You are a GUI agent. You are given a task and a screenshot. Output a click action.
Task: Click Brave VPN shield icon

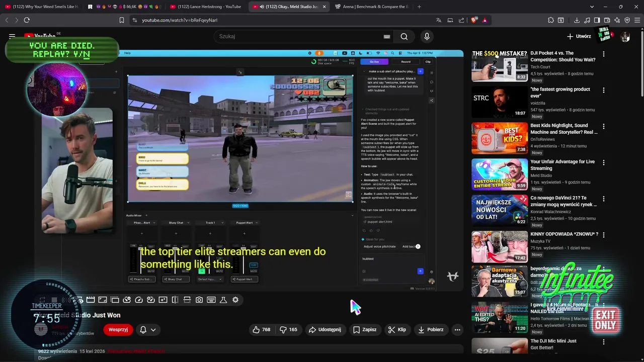pyautogui.click(x=627, y=20)
